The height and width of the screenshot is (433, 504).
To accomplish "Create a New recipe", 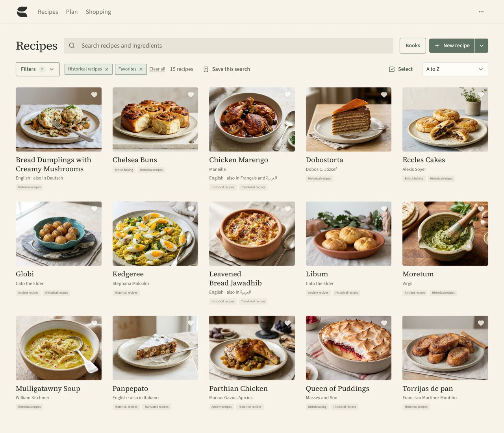I will (x=452, y=46).
